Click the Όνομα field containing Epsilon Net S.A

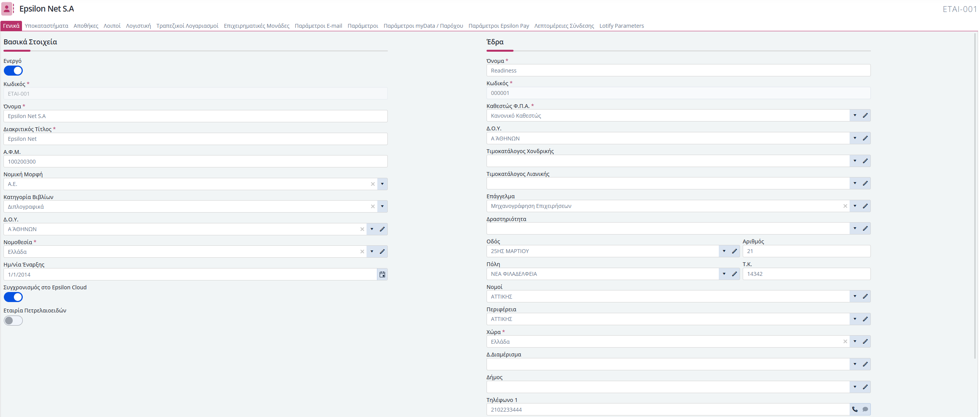[x=195, y=116]
